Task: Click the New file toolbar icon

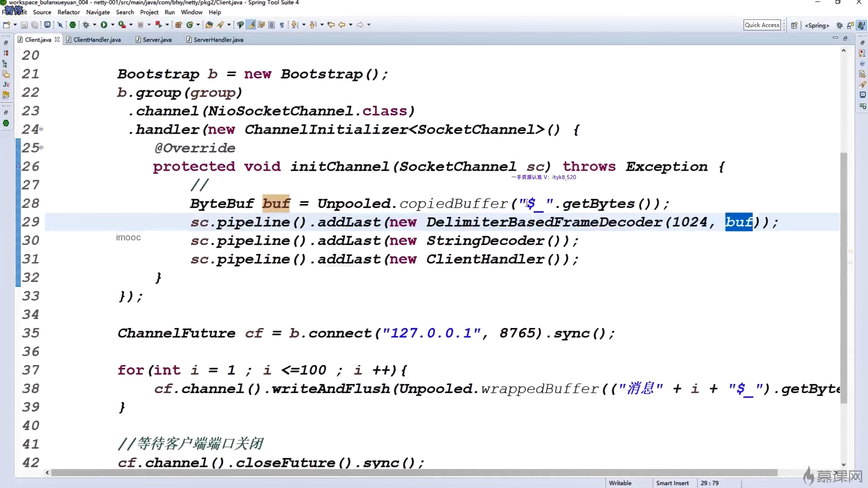Action: [x=6, y=25]
